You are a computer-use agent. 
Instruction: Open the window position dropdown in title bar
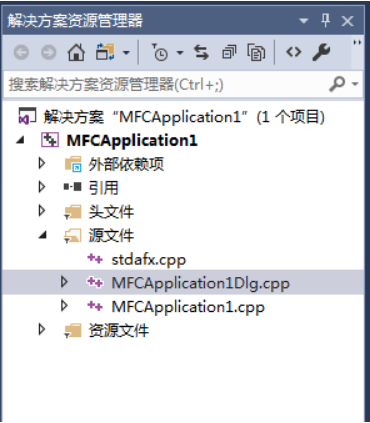click(x=304, y=21)
